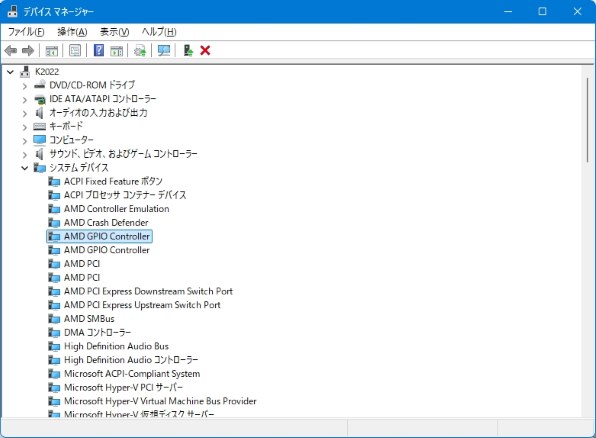Expand the キーボード category
596x438 pixels.
[25, 127]
